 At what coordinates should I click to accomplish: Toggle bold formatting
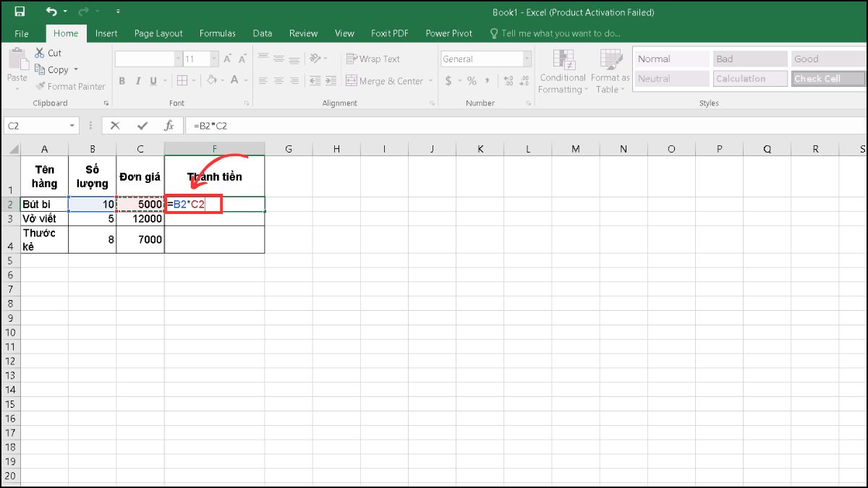coord(122,81)
